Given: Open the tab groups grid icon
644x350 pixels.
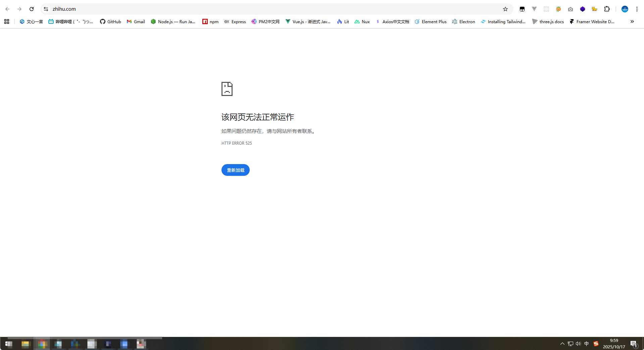Looking at the screenshot, I should point(7,21).
